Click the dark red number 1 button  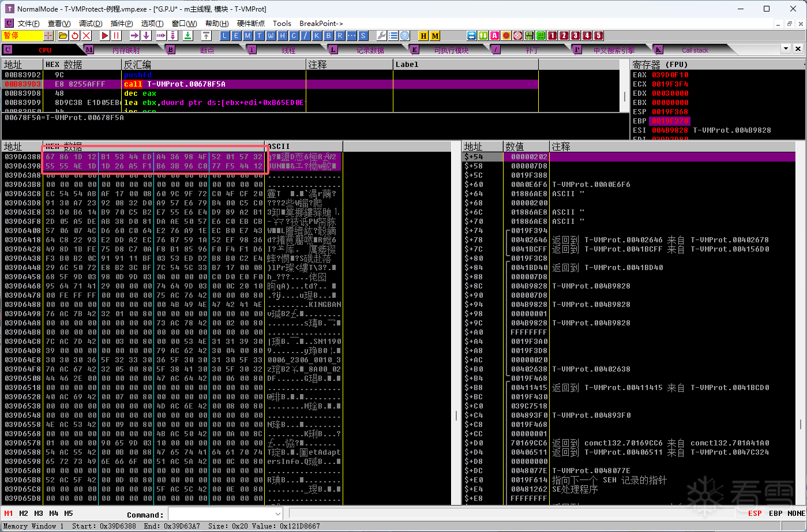pyautogui.click(x=552, y=36)
